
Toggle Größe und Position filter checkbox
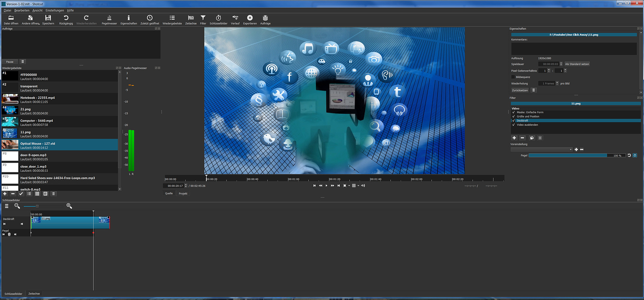pyautogui.click(x=513, y=116)
